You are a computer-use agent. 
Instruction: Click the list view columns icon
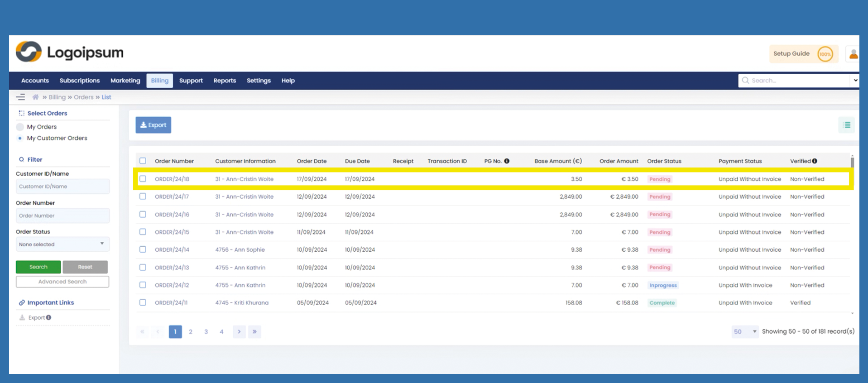(x=846, y=125)
